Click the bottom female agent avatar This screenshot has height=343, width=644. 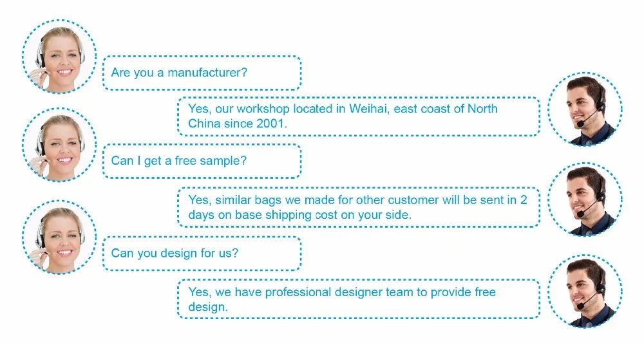point(59,237)
